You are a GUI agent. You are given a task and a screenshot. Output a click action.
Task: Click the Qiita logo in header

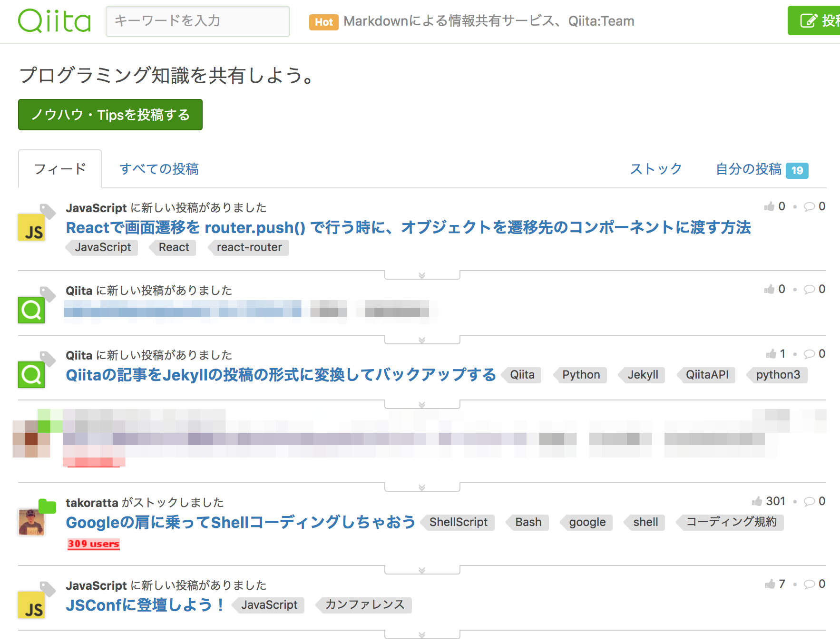(54, 21)
